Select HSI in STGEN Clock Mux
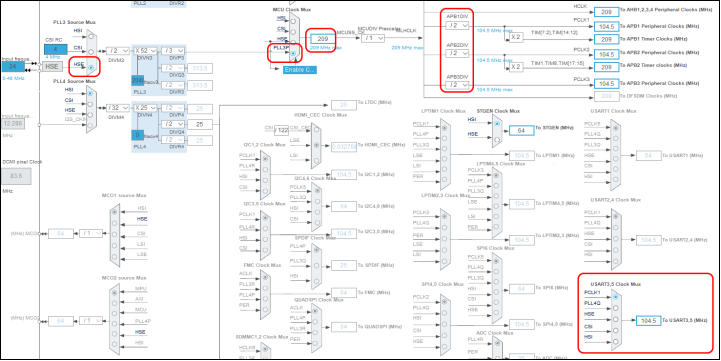The image size is (721, 361). click(x=497, y=123)
